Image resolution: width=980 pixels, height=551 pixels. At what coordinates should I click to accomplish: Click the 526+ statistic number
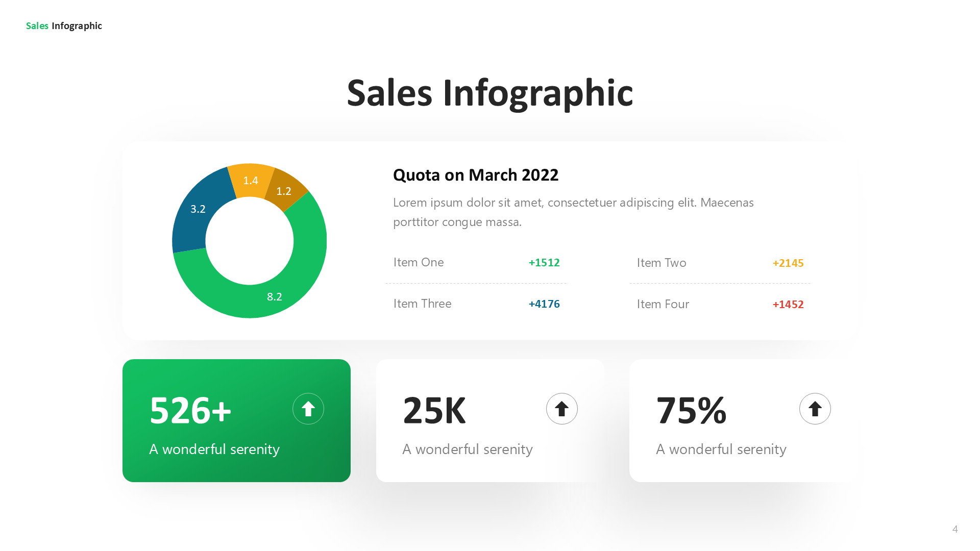point(190,410)
